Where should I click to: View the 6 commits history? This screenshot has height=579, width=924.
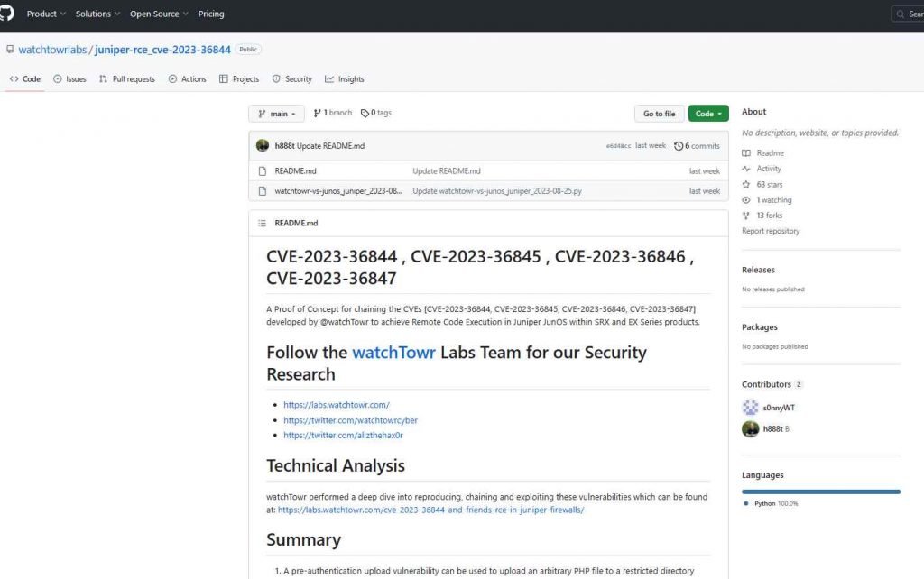tap(698, 146)
